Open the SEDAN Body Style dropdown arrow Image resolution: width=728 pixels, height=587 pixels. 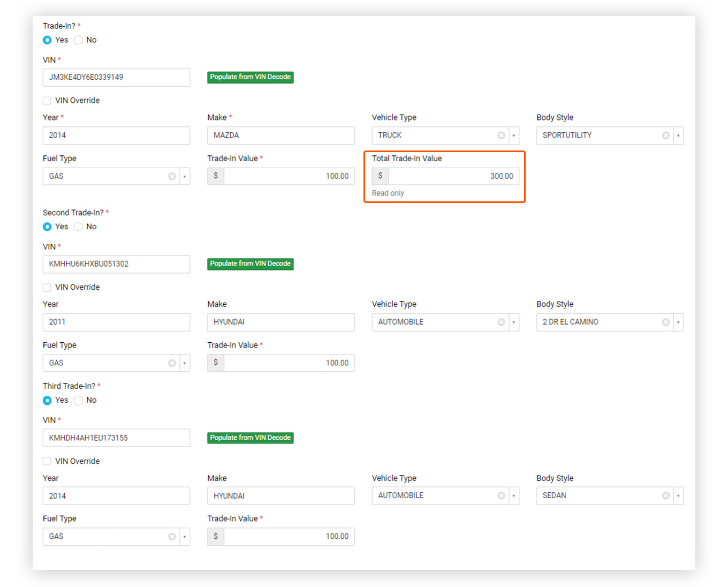(x=678, y=495)
